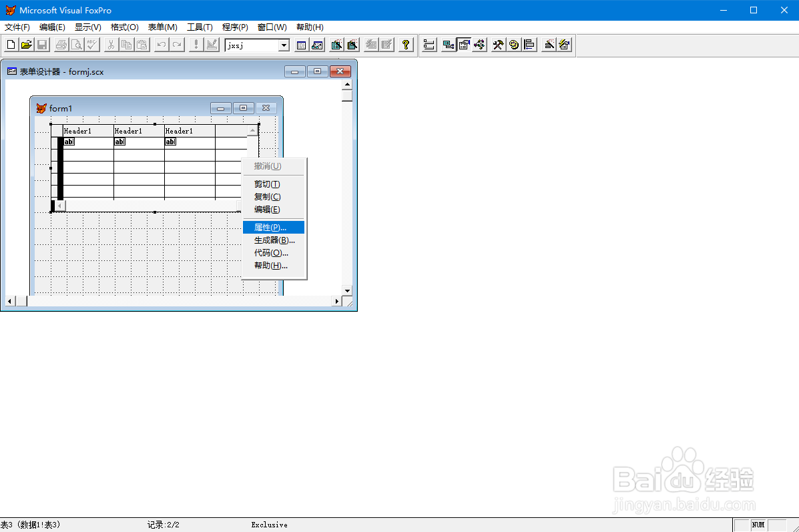Viewport: 799px width, 532px height.
Task: Click the abl textbox in the third column
Action: click(171, 142)
